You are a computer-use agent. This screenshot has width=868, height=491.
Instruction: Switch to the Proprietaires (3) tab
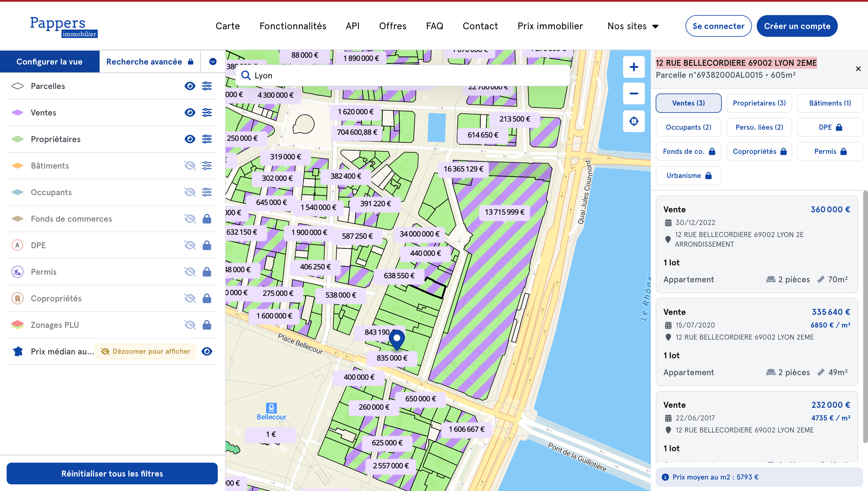(x=759, y=103)
